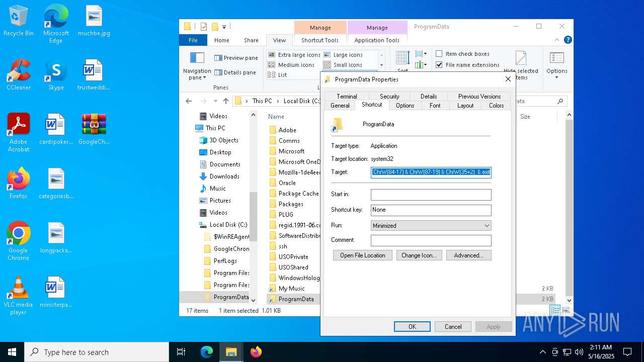Expand Options dropdown arrow in ribbon
This screenshot has height=362, width=644.
556,77
